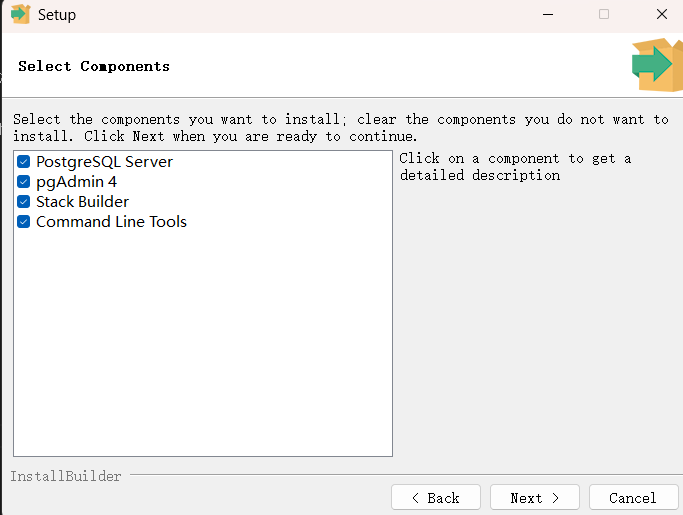
Task: Close the Setup window
Action: (x=662, y=14)
